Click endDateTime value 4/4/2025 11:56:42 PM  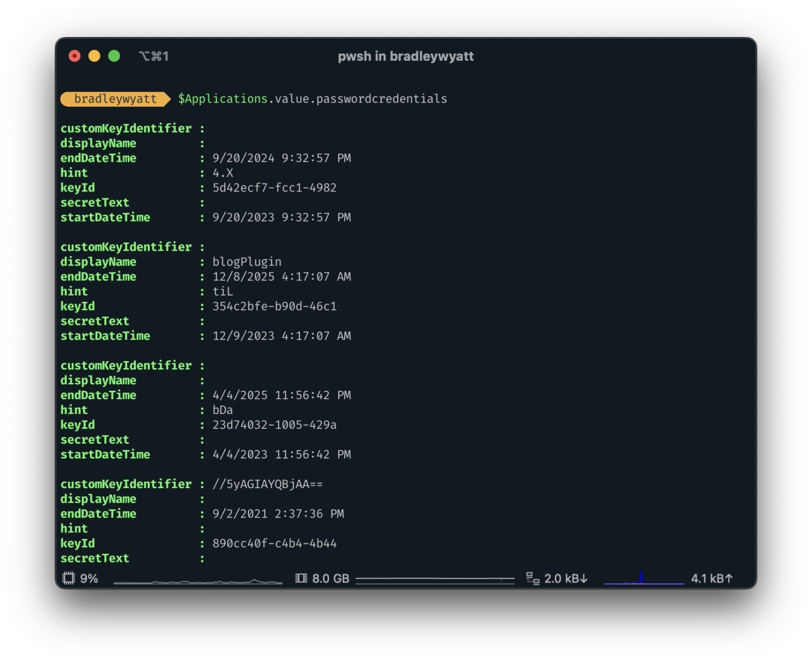pos(282,395)
